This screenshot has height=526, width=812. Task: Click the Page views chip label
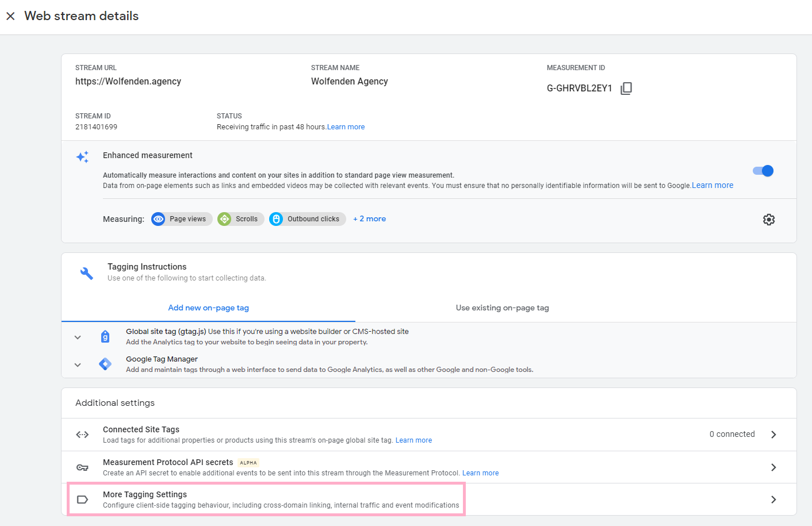pos(187,219)
